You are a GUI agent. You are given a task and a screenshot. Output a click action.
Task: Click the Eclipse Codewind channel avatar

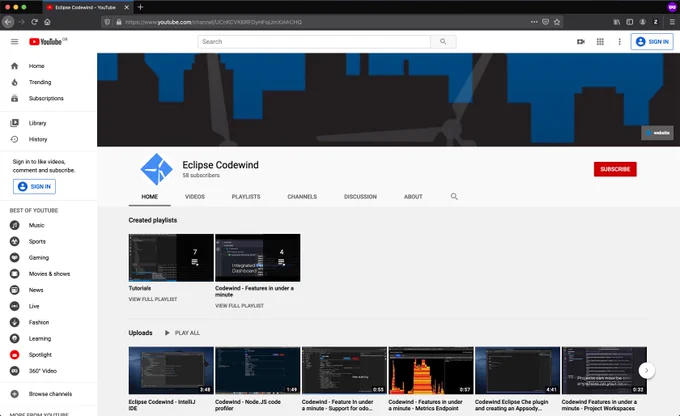(156, 169)
